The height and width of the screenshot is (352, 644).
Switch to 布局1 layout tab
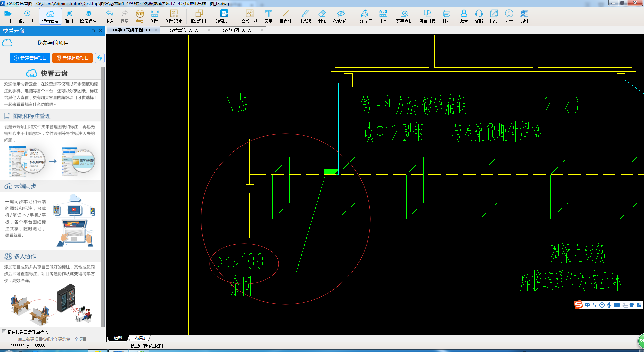click(x=140, y=338)
